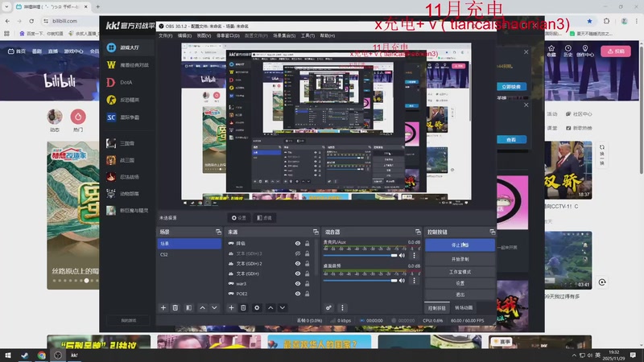Viewport: 644px width, 362px height.
Task: Bookmark the page with the star icon in Chrome
Action: pyautogui.click(x=590, y=21)
